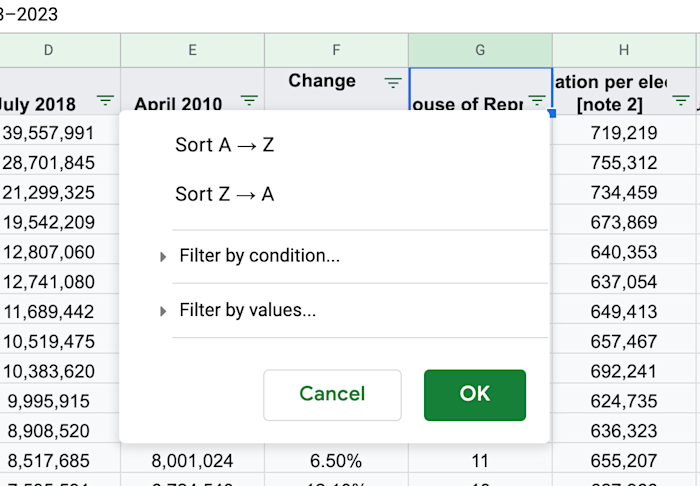Confirm filter with OK button

[x=475, y=395]
